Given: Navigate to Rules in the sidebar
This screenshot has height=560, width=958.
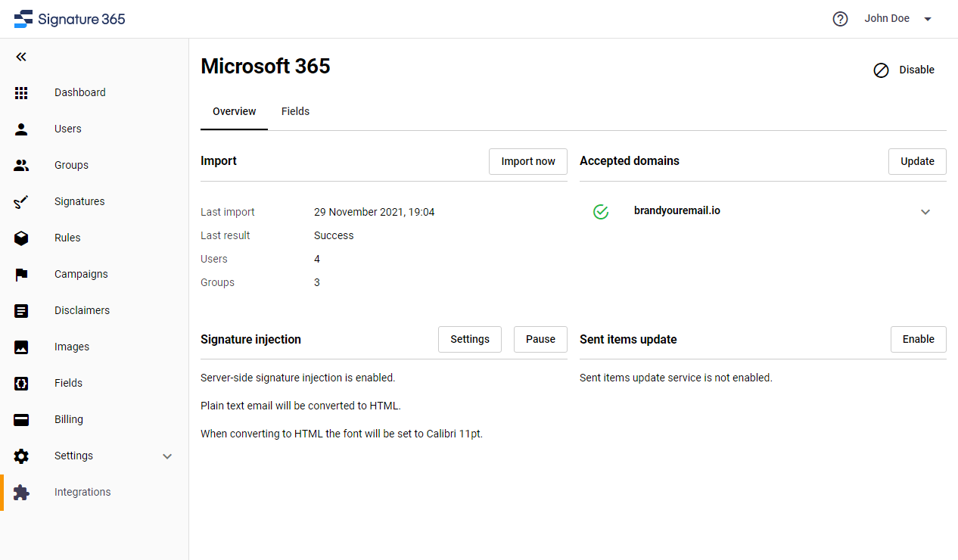Looking at the screenshot, I should coord(67,238).
